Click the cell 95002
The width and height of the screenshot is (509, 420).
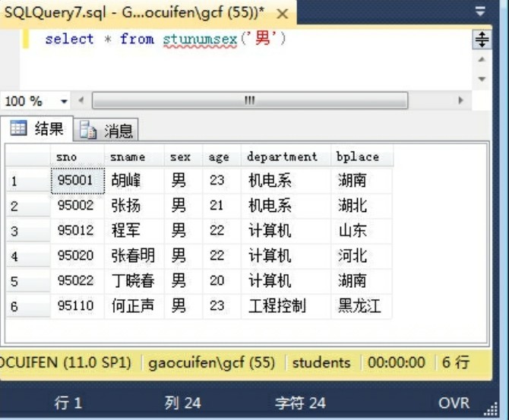click(77, 206)
